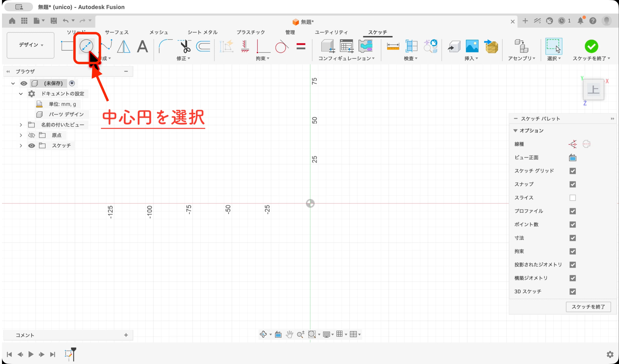Switch to the 管理 tab
The width and height of the screenshot is (619, 364).
point(290,32)
